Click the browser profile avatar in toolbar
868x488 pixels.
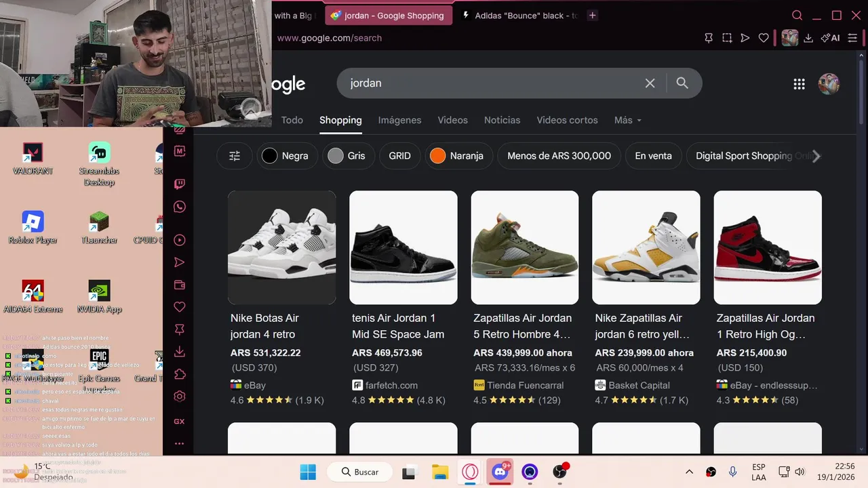pyautogui.click(x=789, y=38)
